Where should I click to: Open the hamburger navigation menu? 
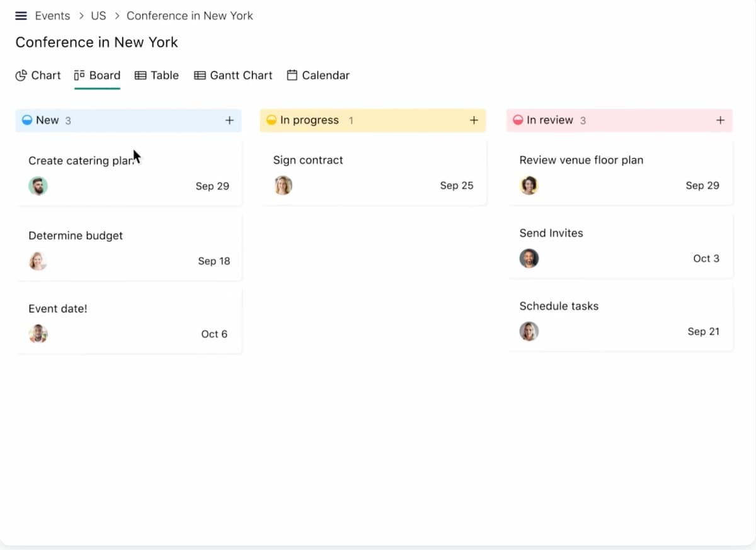pos(21,15)
